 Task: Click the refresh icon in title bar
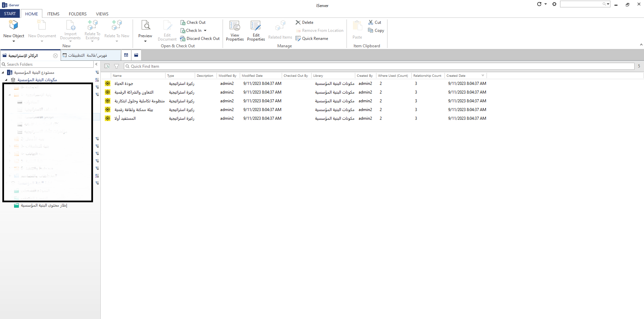(539, 4)
